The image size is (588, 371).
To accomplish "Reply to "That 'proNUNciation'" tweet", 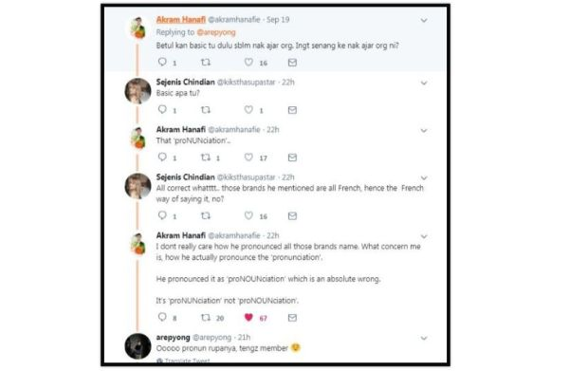I will pos(162,157).
